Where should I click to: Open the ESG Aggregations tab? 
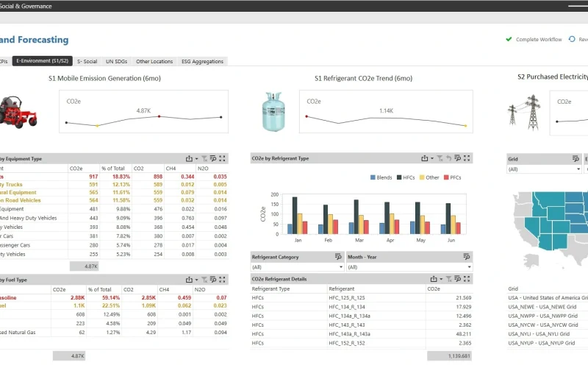click(x=202, y=62)
